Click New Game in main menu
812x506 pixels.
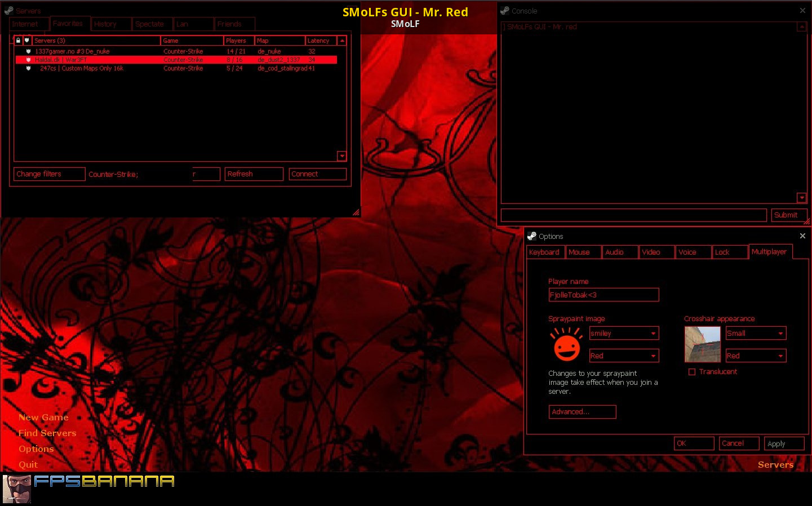pos(43,418)
